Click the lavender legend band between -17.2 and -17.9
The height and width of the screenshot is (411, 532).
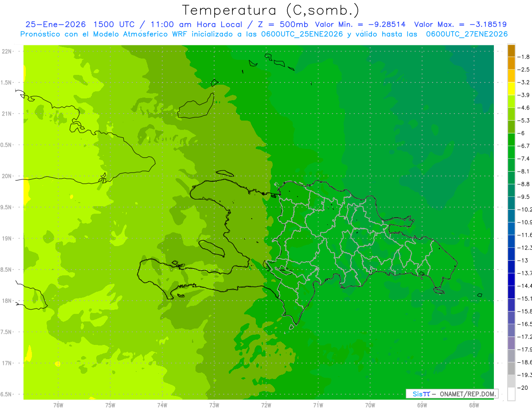(511, 343)
